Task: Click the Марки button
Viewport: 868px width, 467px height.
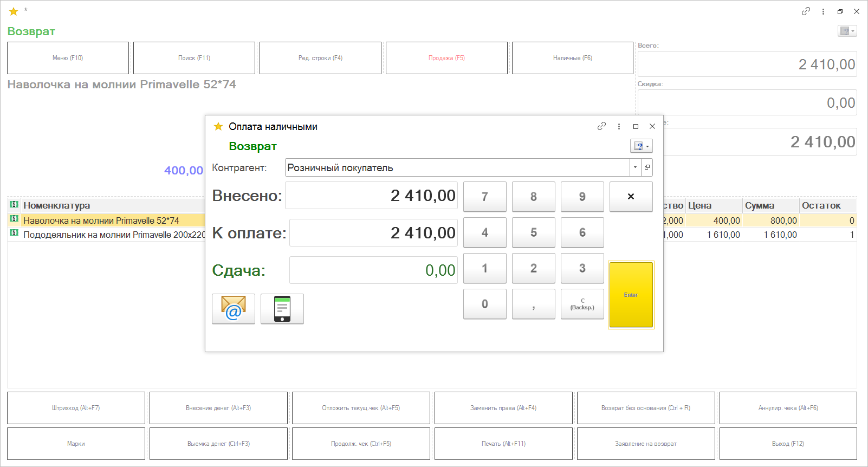Action: point(76,444)
